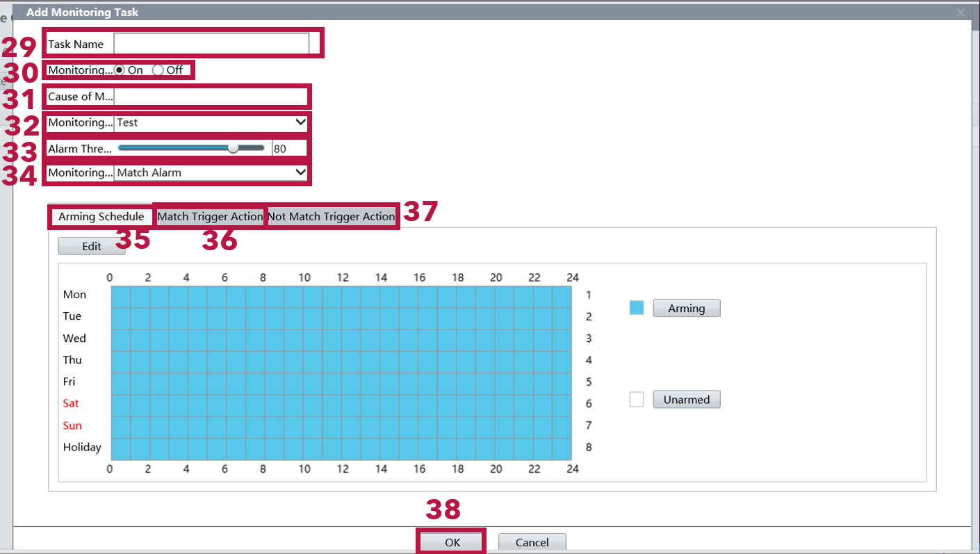980x554 pixels.
Task: Select the Monitoring Off radio button
Action: tap(158, 70)
